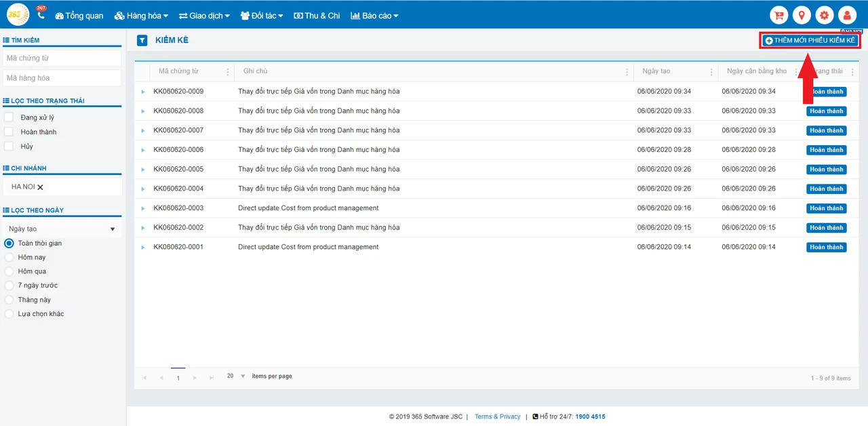Open the Ghi chú column menu
The image size is (868, 426).
click(x=627, y=71)
